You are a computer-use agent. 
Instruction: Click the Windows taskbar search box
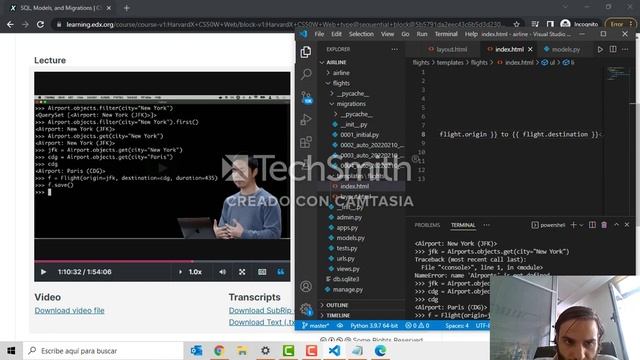coord(103,351)
